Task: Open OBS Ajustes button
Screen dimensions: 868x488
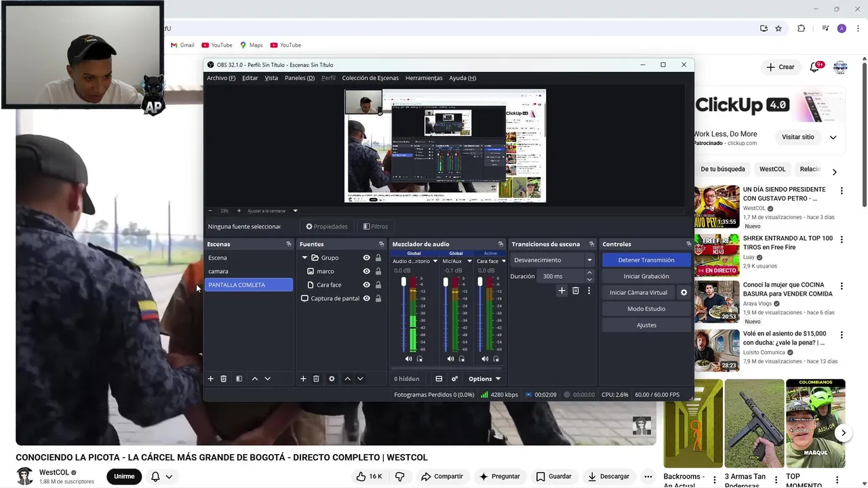Action: pos(646,325)
